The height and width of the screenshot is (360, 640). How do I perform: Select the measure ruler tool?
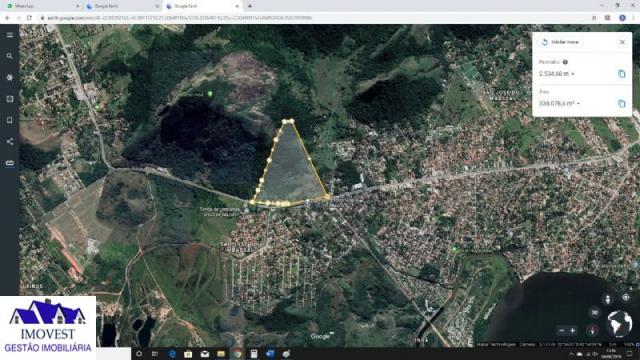[x=9, y=163]
